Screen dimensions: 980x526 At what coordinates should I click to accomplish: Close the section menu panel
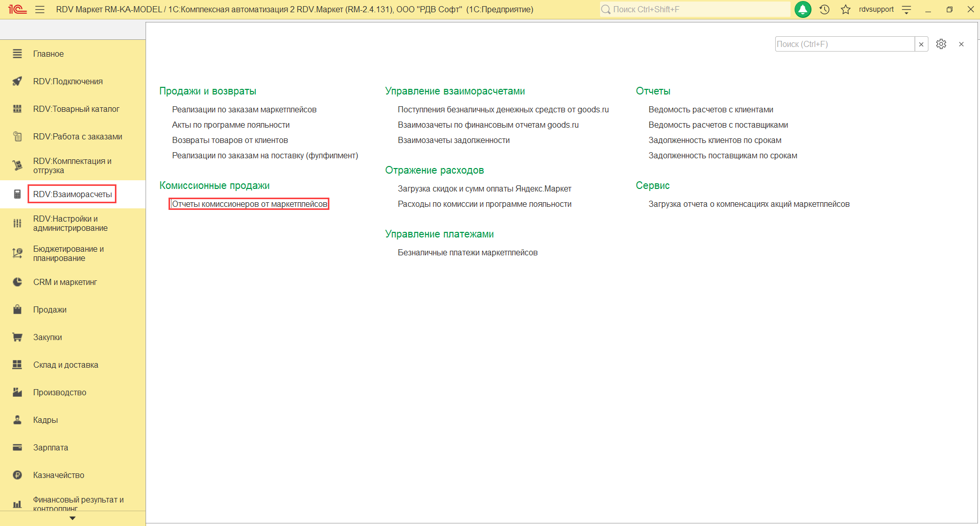[x=961, y=44]
